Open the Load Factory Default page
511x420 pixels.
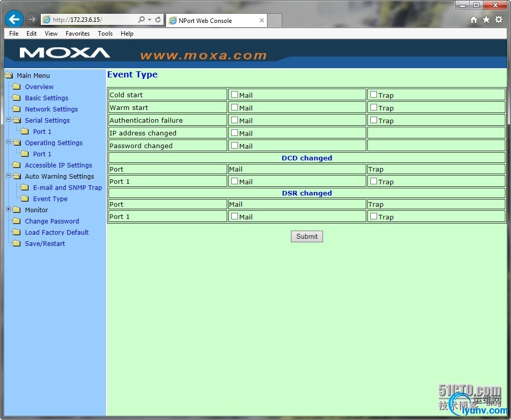[x=57, y=232]
